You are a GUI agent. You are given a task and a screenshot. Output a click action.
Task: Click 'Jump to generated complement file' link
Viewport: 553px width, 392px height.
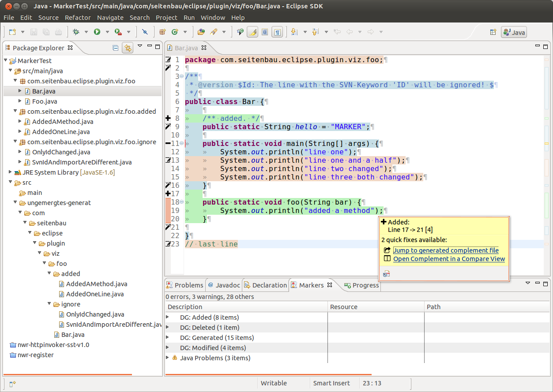pos(446,250)
